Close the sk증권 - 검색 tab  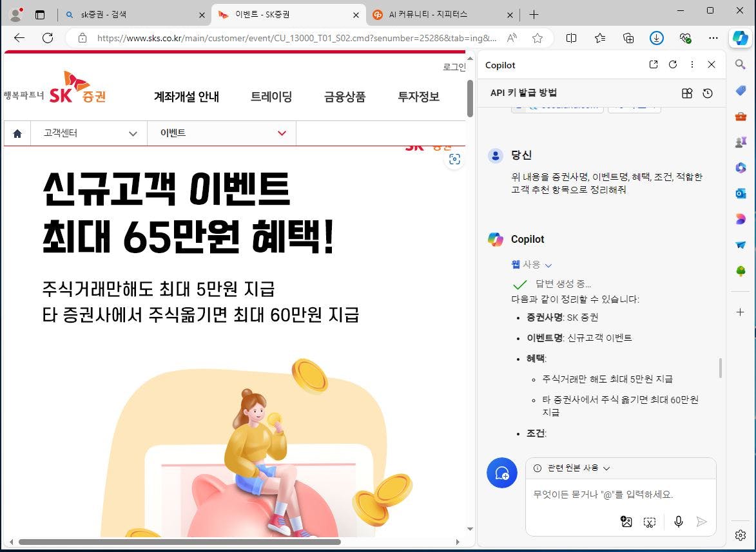pyautogui.click(x=202, y=15)
